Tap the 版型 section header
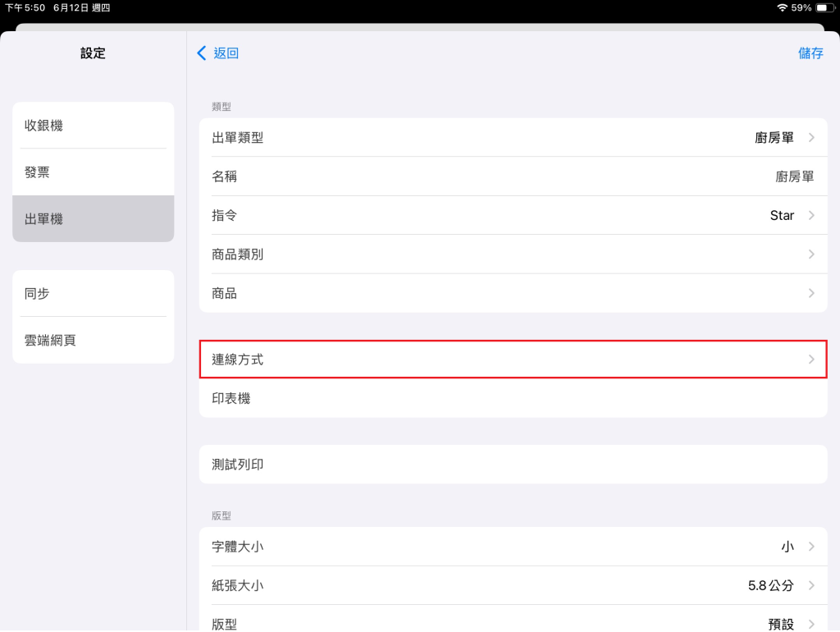This screenshot has width=840, height=632. click(221, 515)
